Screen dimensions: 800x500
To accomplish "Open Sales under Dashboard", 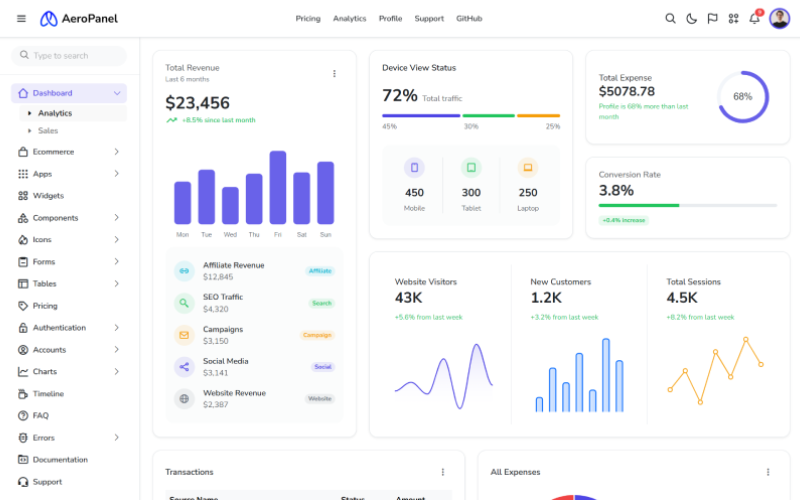I will (x=48, y=131).
